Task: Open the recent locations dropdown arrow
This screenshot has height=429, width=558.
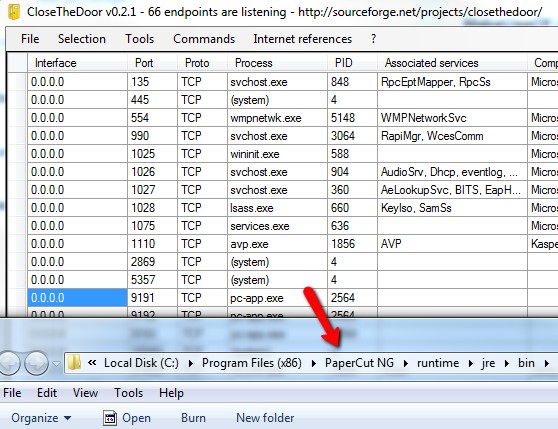Action: click(x=56, y=364)
